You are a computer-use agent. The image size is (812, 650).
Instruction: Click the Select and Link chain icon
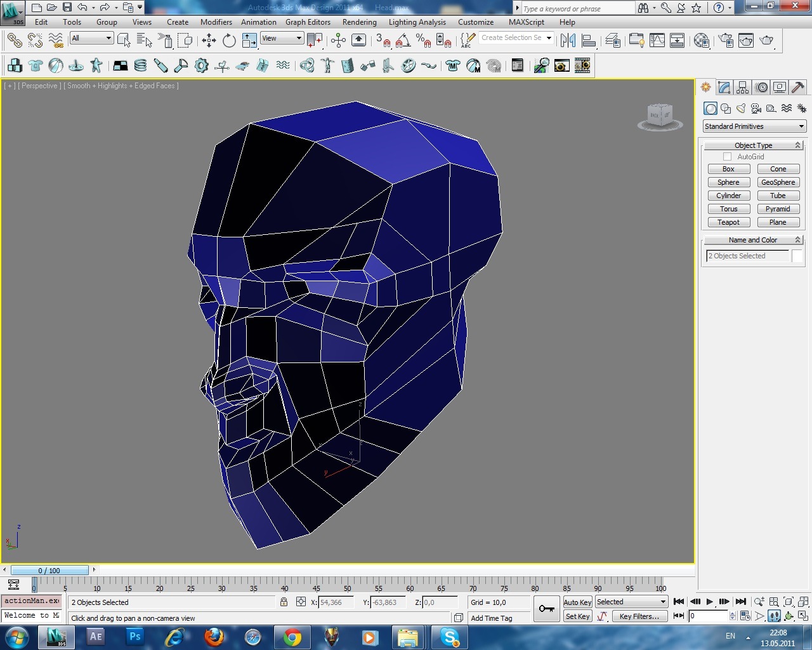point(14,41)
